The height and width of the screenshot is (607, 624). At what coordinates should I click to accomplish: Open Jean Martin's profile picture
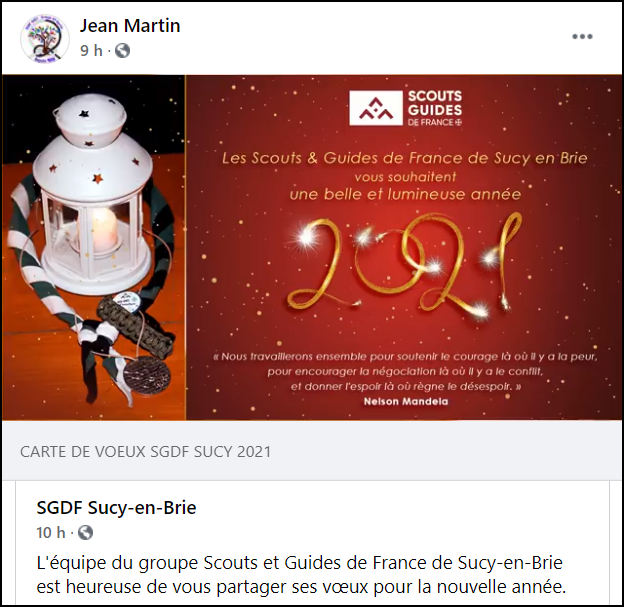coord(45,39)
